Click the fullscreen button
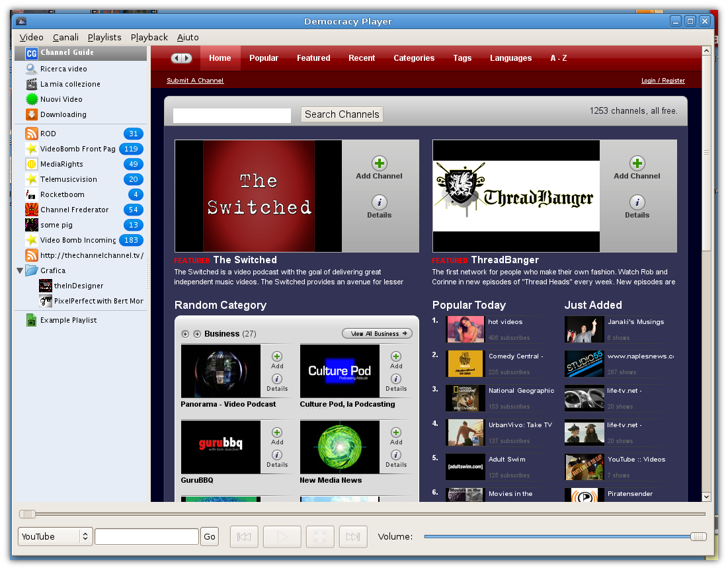 (x=320, y=537)
